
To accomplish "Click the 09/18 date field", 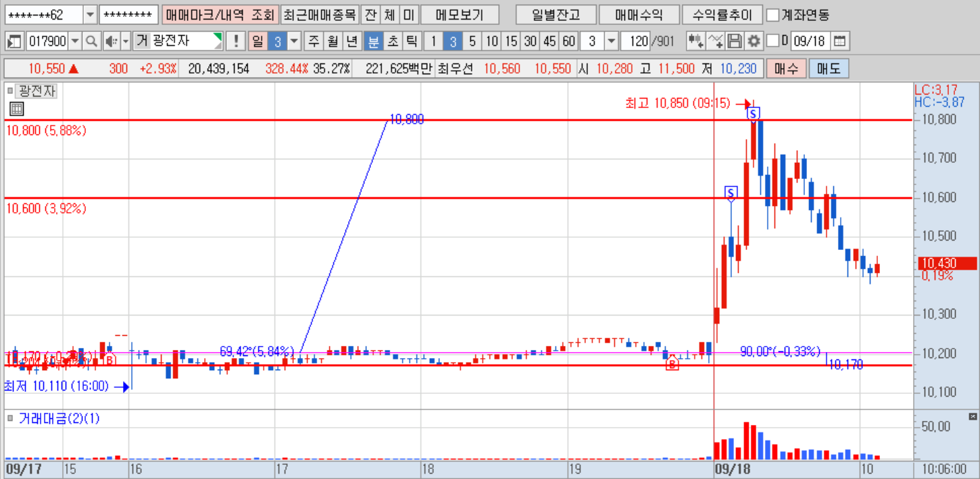I will pos(810,41).
